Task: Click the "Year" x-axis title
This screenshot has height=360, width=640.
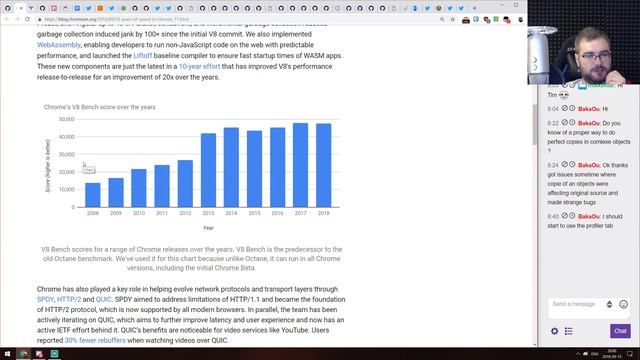Action: point(208,228)
